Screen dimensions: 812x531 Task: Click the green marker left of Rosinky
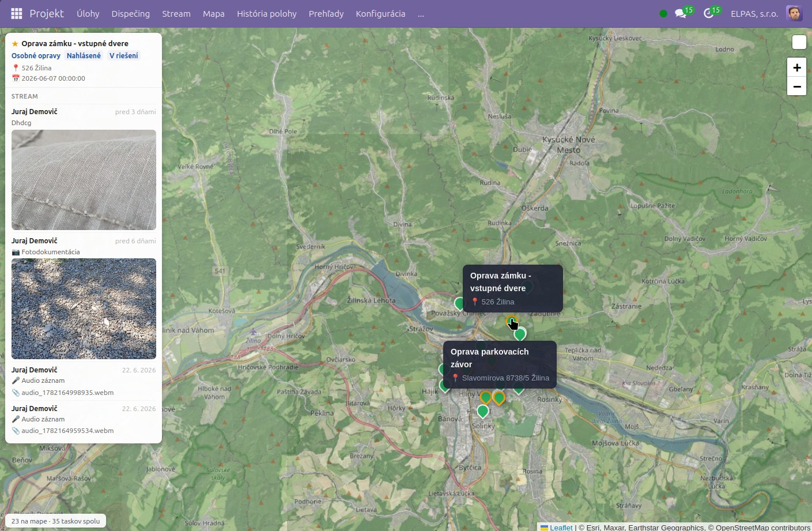pos(519,388)
